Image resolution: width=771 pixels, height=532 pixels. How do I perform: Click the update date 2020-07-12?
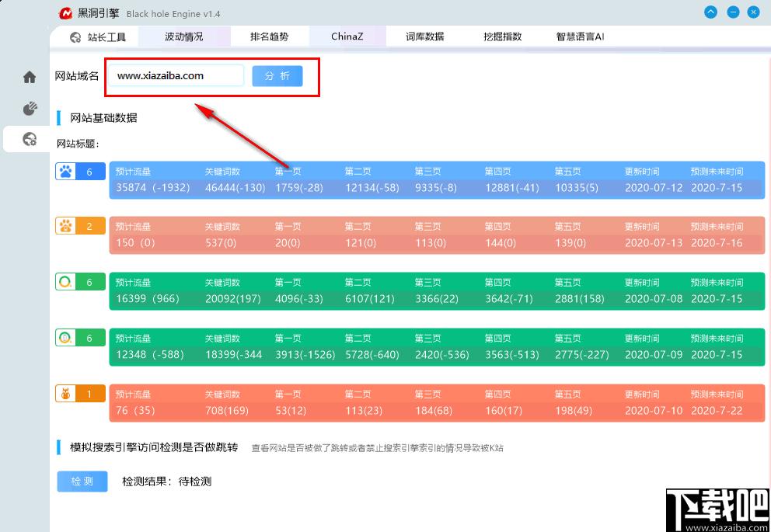point(654,188)
